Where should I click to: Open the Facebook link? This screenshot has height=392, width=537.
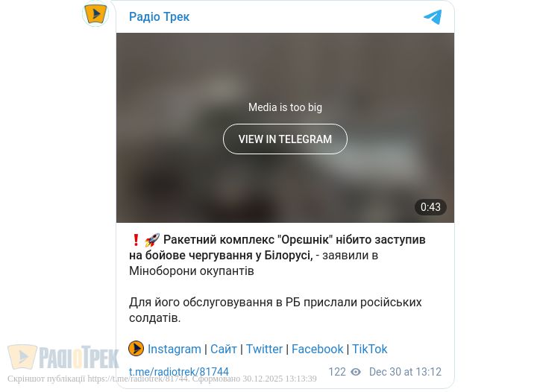(x=317, y=349)
